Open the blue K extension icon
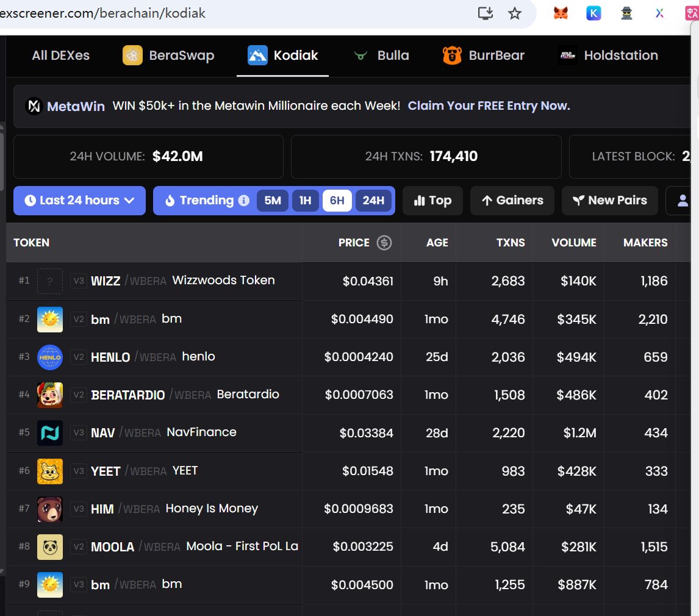This screenshot has height=616, width=699. (x=593, y=13)
